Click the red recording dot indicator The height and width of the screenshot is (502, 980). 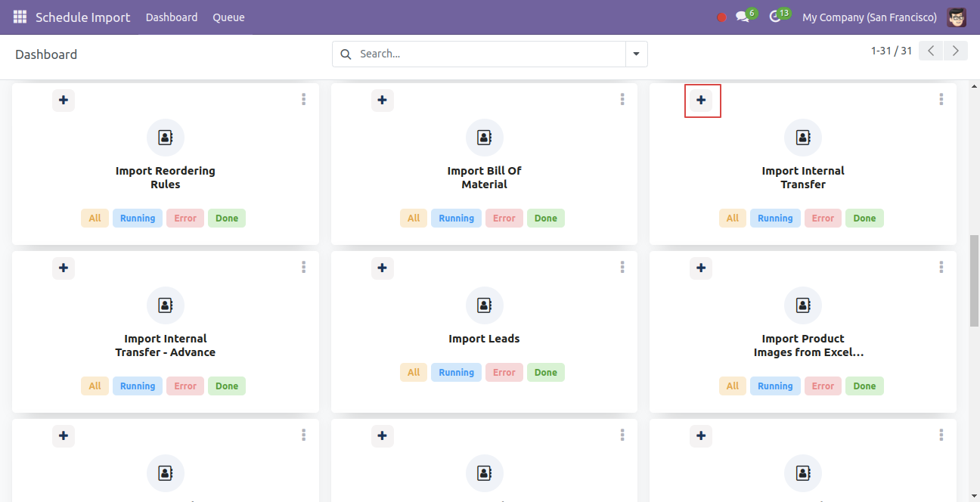click(721, 17)
